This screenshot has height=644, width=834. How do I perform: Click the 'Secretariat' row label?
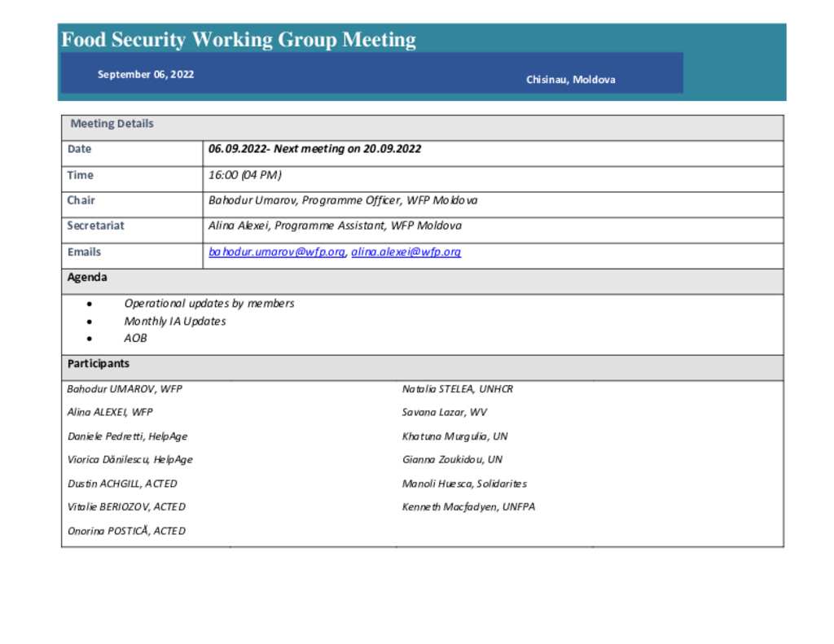point(96,226)
